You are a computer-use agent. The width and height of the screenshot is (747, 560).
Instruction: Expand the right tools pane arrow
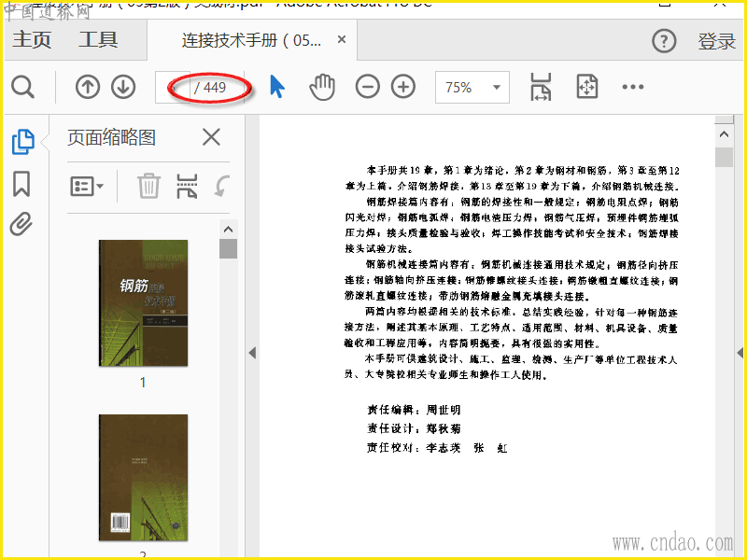coord(740,353)
